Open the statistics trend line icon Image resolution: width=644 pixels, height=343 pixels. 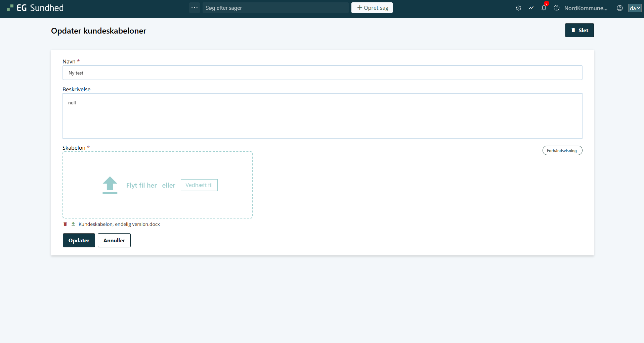coord(531,8)
